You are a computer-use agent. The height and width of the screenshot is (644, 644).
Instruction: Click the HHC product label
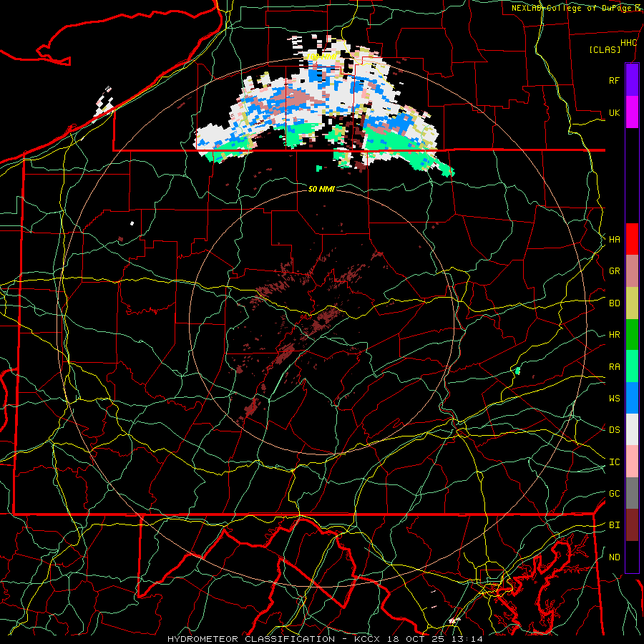point(628,43)
